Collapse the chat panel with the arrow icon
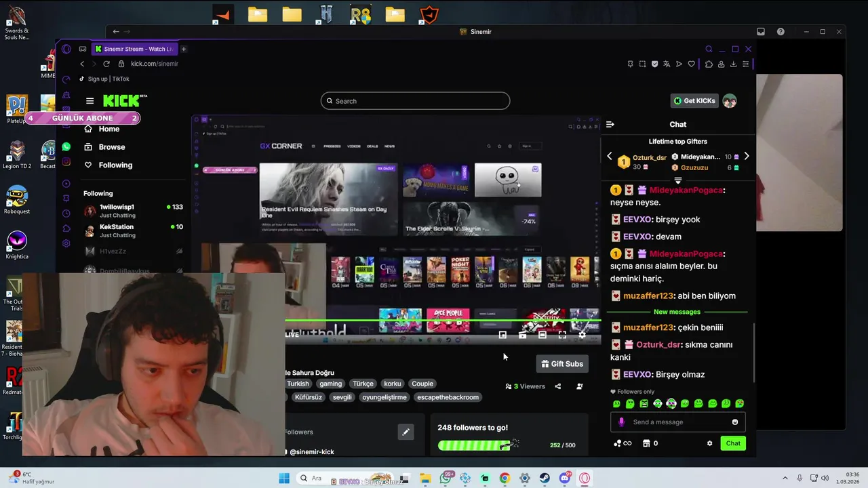 click(x=610, y=125)
